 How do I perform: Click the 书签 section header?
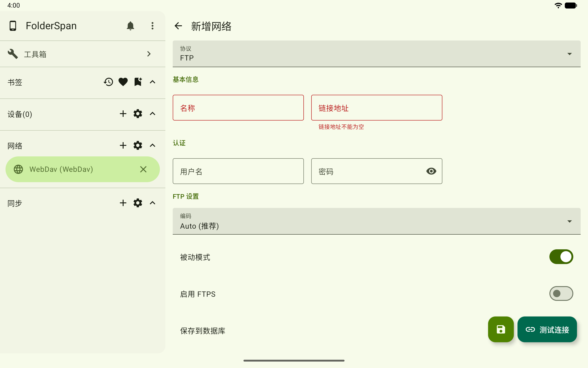pos(15,82)
